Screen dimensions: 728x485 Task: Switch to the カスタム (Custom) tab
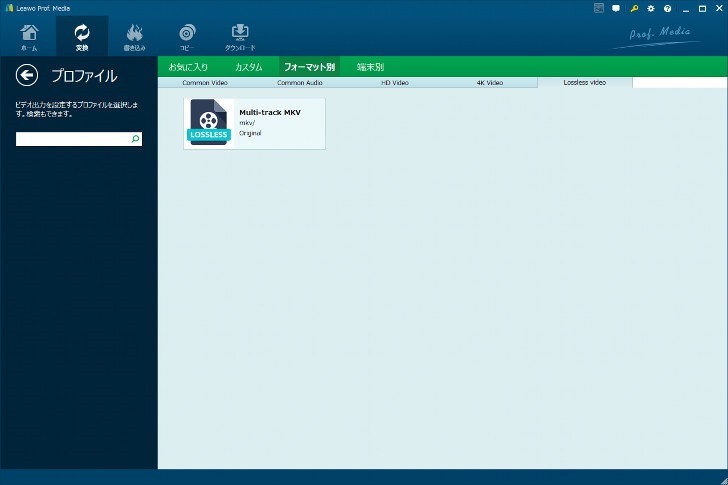[x=248, y=67]
